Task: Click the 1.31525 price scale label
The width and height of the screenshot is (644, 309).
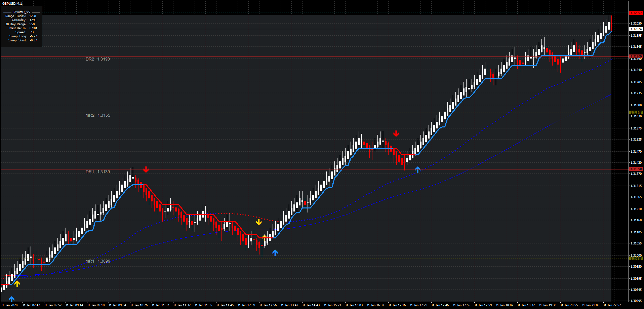Action: 636,140
